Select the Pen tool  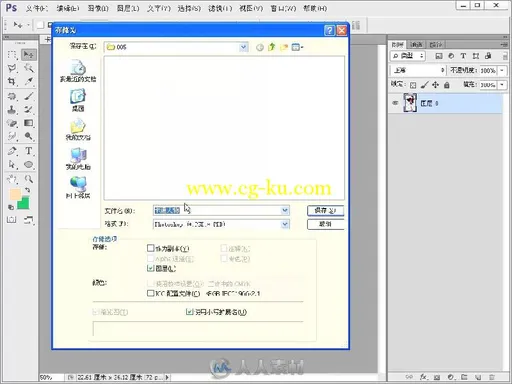(12, 151)
